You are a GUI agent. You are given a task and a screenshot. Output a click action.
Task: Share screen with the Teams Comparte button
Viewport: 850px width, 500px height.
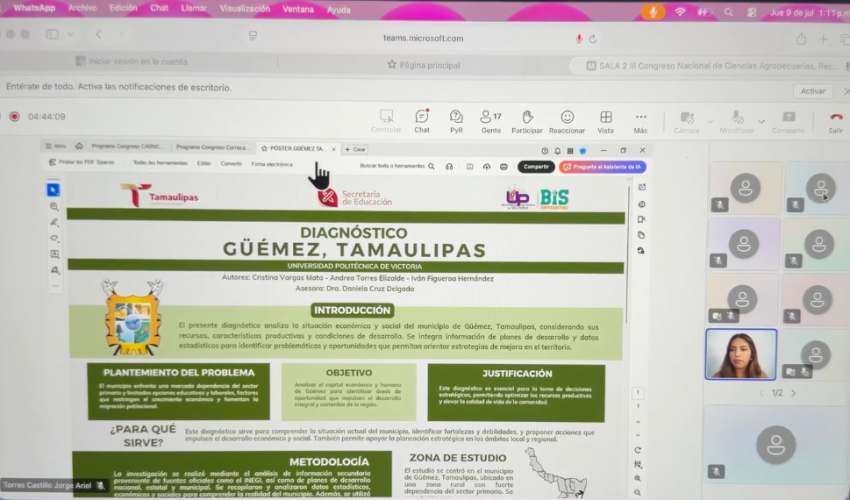click(x=788, y=121)
